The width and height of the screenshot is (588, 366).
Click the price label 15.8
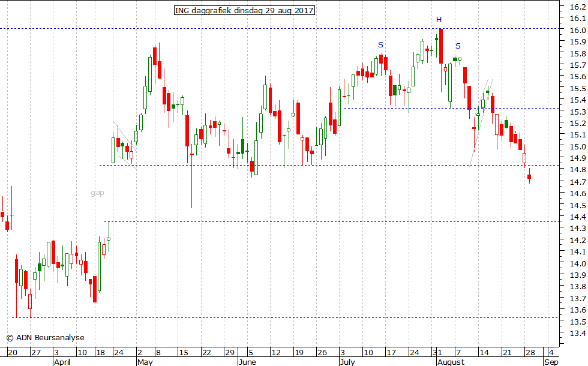pos(578,53)
